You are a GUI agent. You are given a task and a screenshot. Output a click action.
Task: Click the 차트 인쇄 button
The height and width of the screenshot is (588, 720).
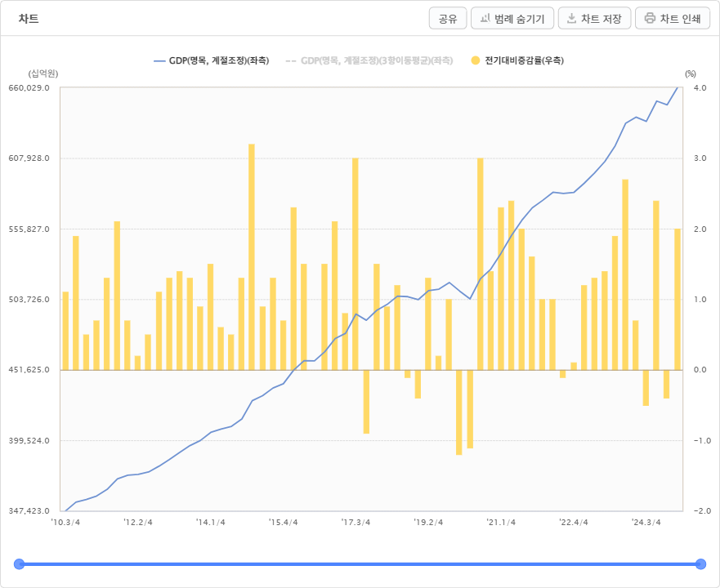click(673, 18)
